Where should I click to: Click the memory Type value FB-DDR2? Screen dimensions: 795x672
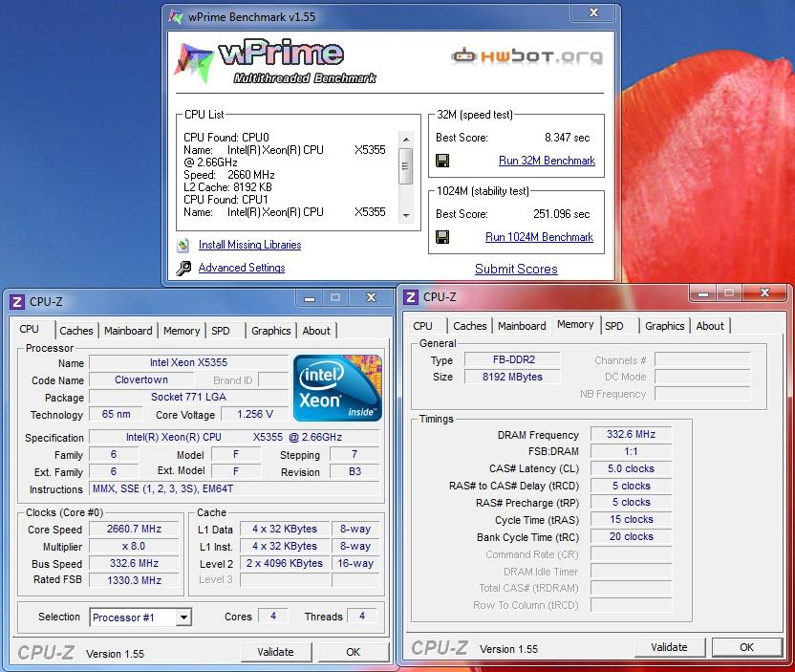pyautogui.click(x=512, y=359)
